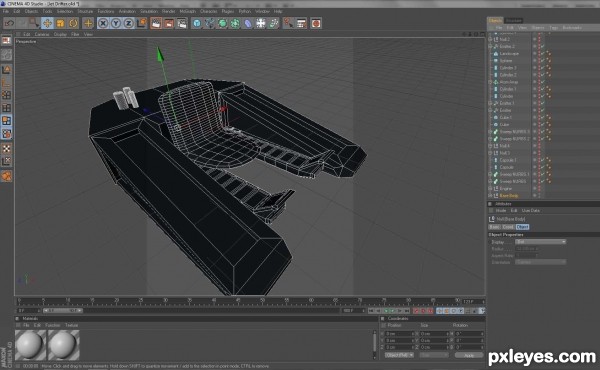Open Attributes User Data menu

[x=530, y=211]
